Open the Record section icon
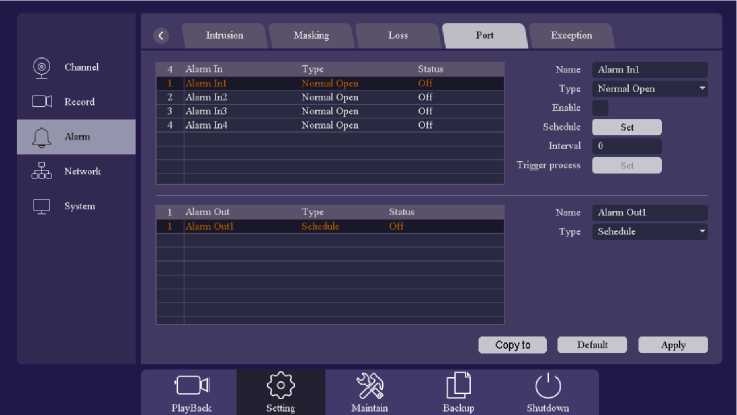The width and height of the screenshot is (737, 415). [42, 102]
